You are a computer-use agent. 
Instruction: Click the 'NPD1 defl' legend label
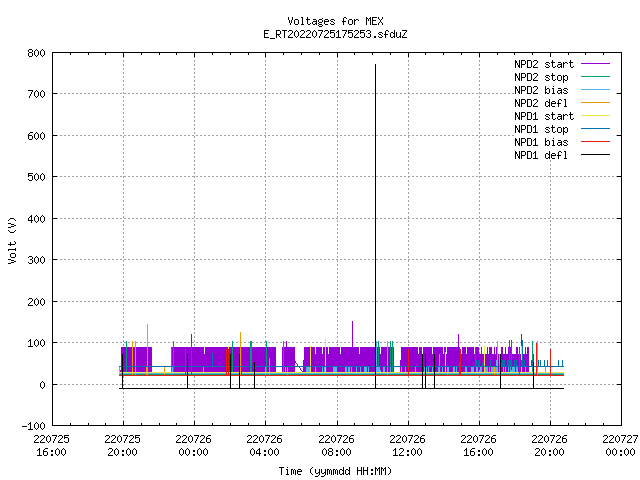[541, 155]
